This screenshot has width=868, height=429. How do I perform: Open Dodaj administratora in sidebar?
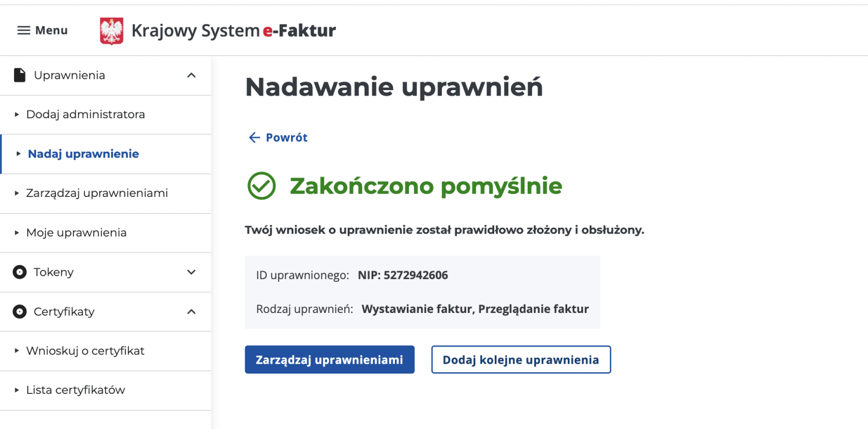85,114
